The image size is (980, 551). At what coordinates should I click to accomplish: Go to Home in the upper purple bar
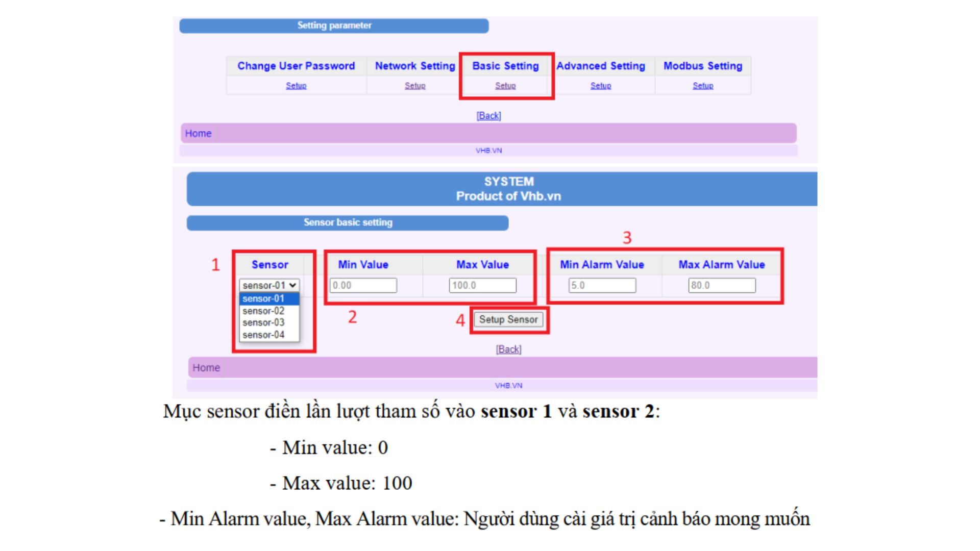(x=198, y=134)
